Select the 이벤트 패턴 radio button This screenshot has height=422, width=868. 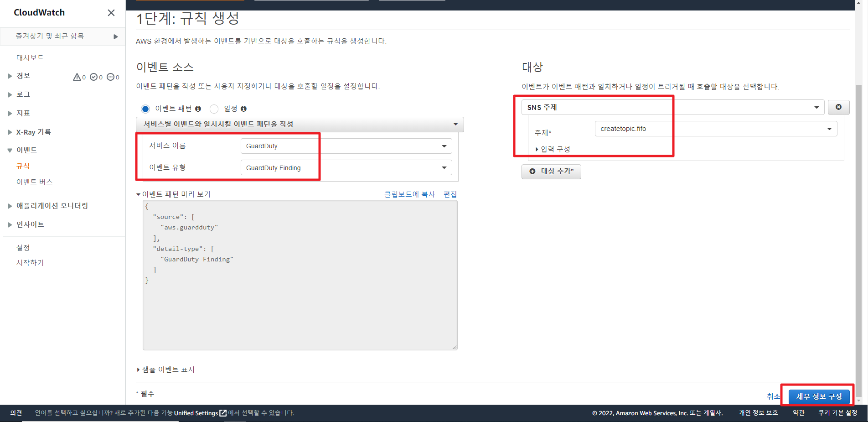pyautogui.click(x=145, y=109)
